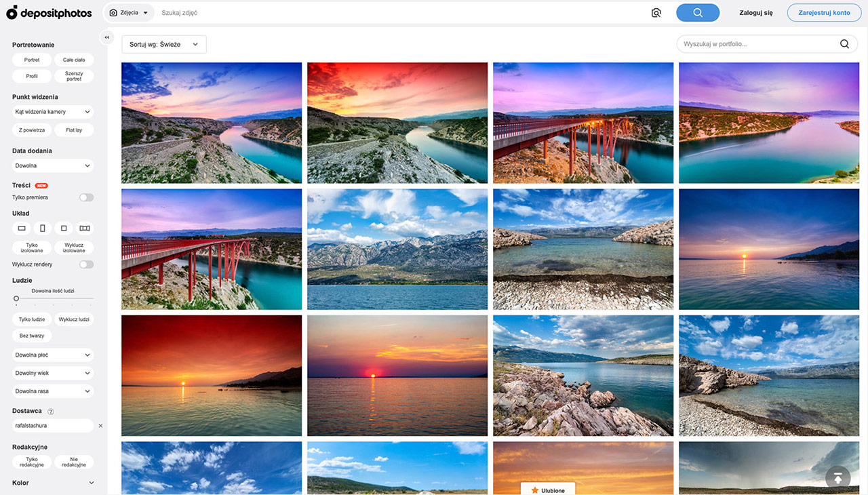Open the Zdjęcia content type menu
The image size is (868, 495).
(x=128, y=13)
